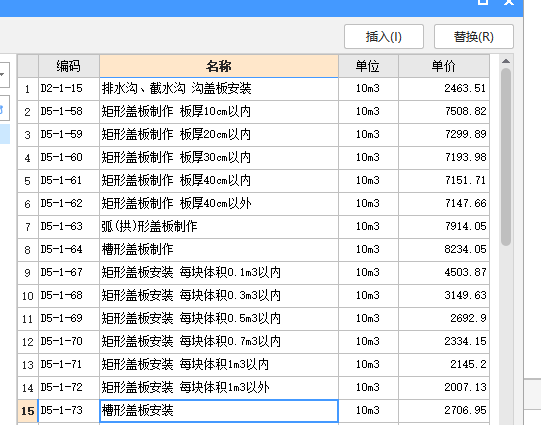Click price cell 4503.87
541x425 pixels.
[444, 273]
